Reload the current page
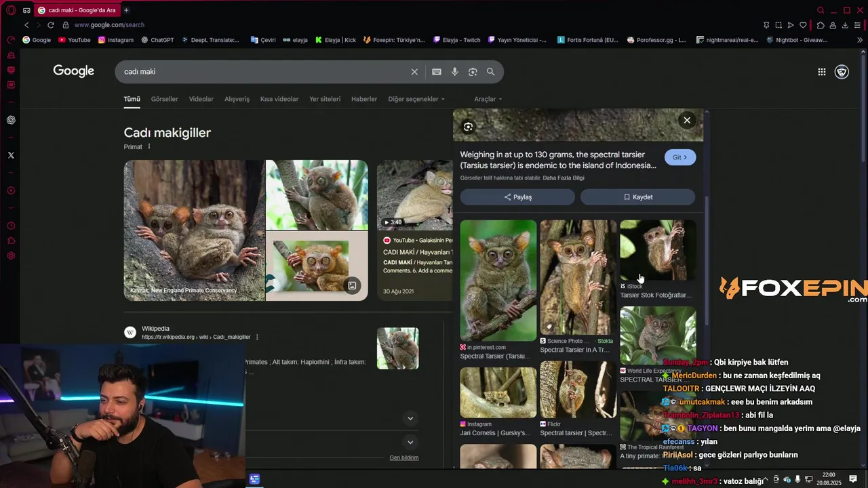868x488 pixels. 51,25
